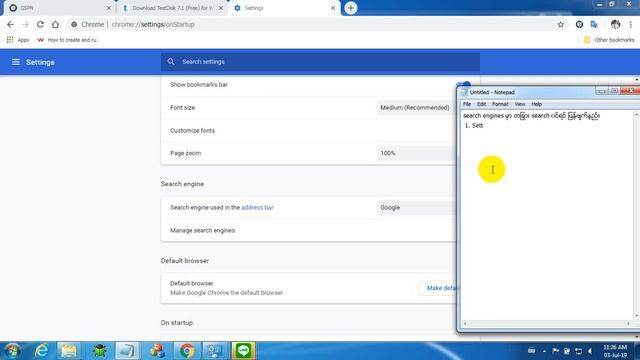Open Notepad Help menu
Image resolution: width=640 pixels, height=360 pixels.
pyautogui.click(x=536, y=104)
